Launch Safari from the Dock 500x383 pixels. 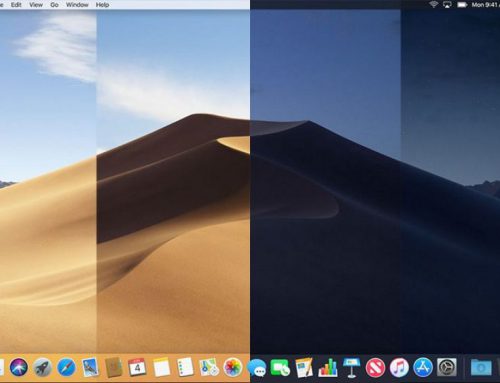pos(66,368)
